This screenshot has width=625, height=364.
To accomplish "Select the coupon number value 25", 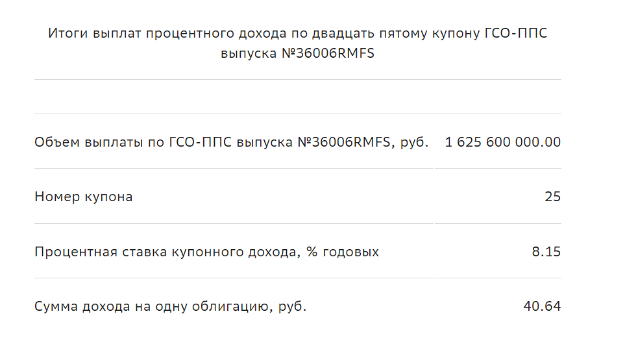I will [x=552, y=197].
